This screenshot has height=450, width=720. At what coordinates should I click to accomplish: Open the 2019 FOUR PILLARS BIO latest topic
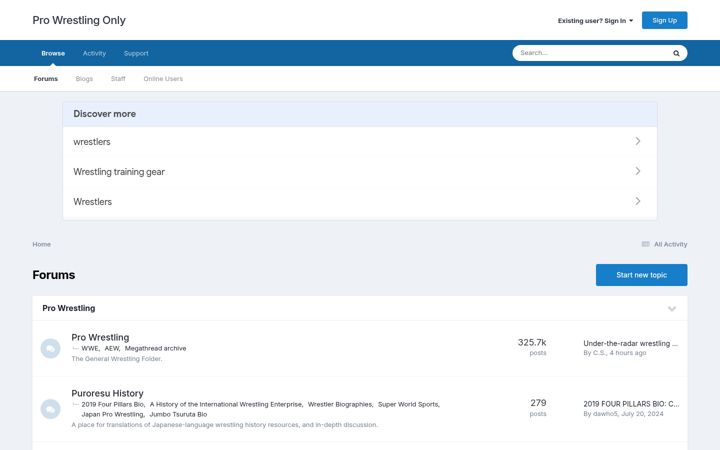[631, 404]
